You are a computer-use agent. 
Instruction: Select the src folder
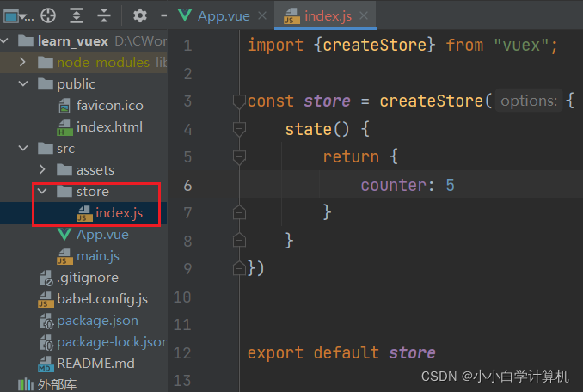point(66,149)
